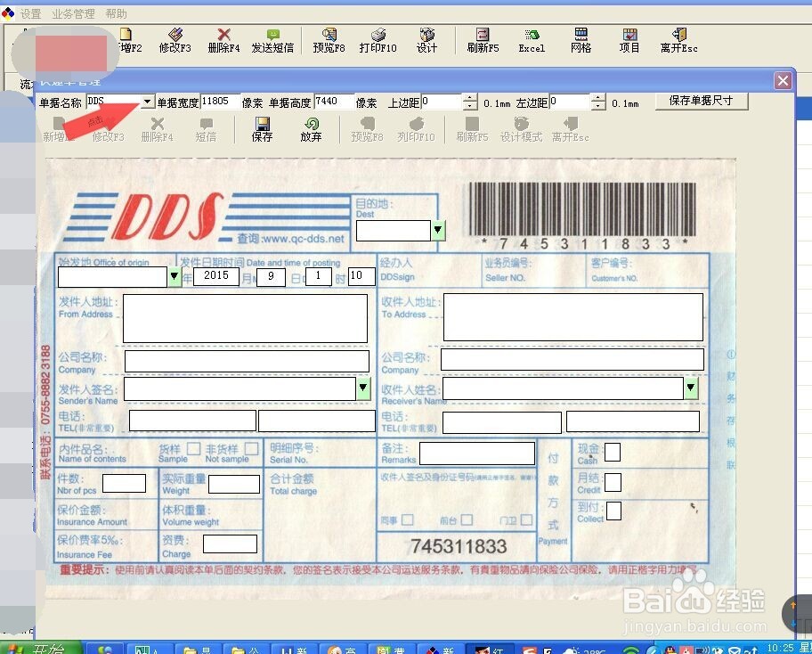Check the 货样 Sample checkbox
The height and width of the screenshot is (654, 812).
click(x=194, y=449)
